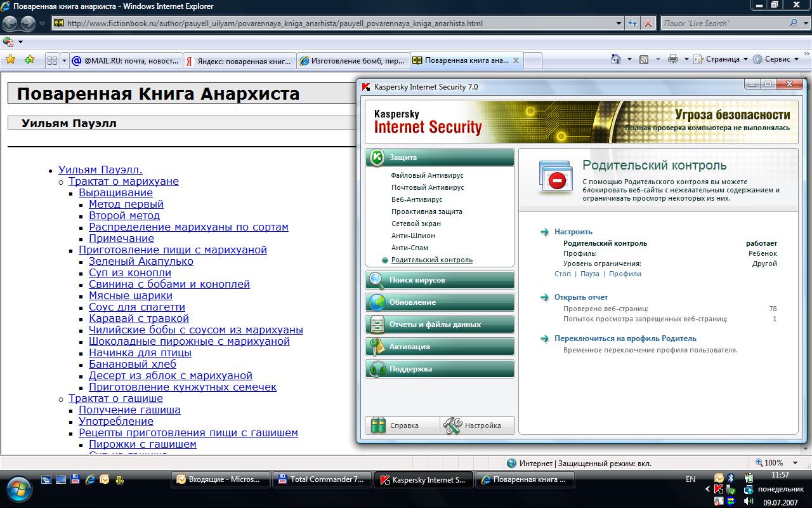
Task: Show hidden tray icons chevron
Action: click(708, 490)
